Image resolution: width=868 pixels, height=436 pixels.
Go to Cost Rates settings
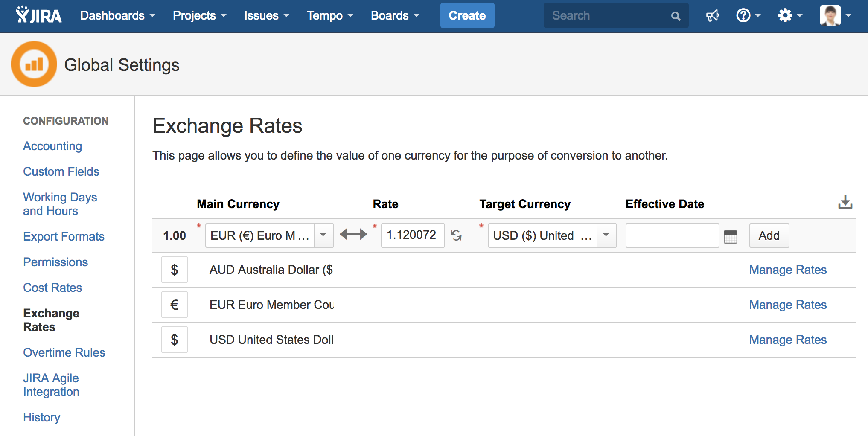[52, 287]
